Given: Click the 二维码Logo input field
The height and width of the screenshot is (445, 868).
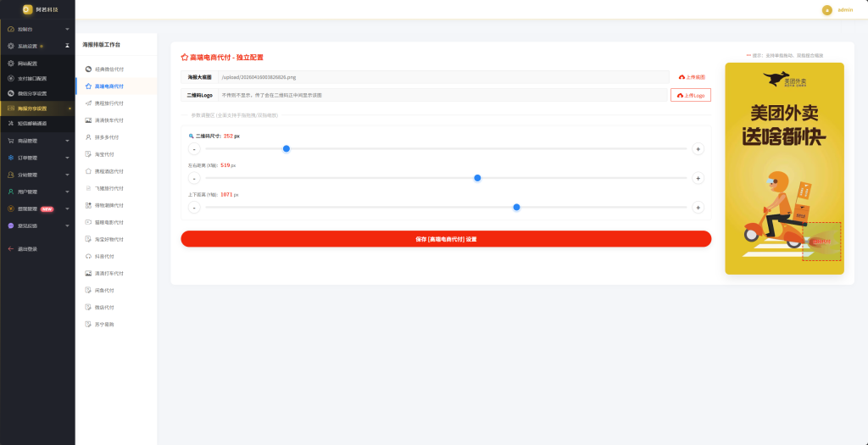Looking at the screenshot, I should (442, 95).
